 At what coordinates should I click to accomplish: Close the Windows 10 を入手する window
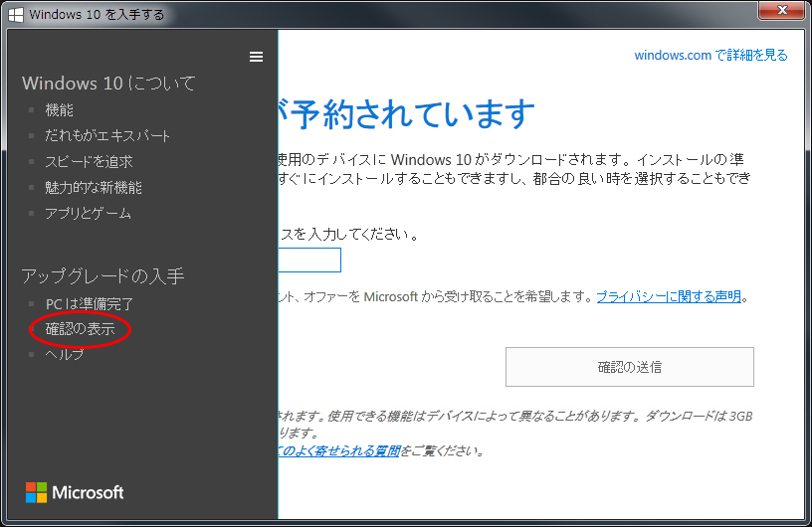(x=782, y=10)
